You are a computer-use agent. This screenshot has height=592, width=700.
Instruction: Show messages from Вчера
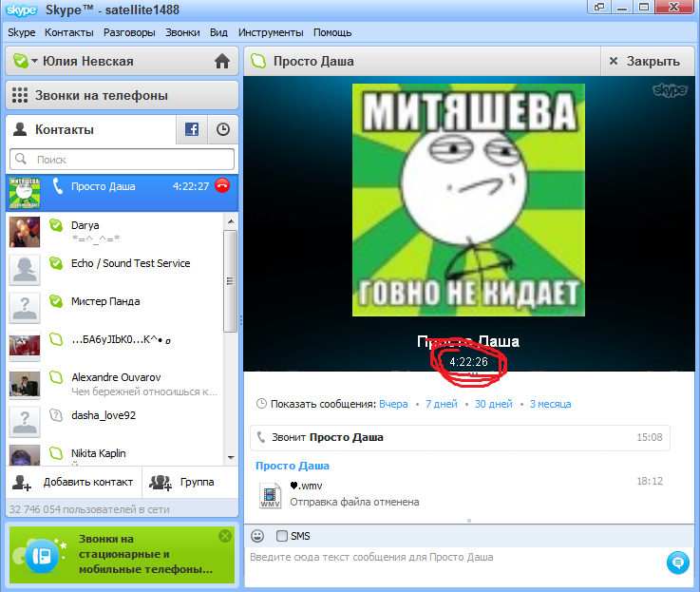pyautogui.click(x=393, y=404)
